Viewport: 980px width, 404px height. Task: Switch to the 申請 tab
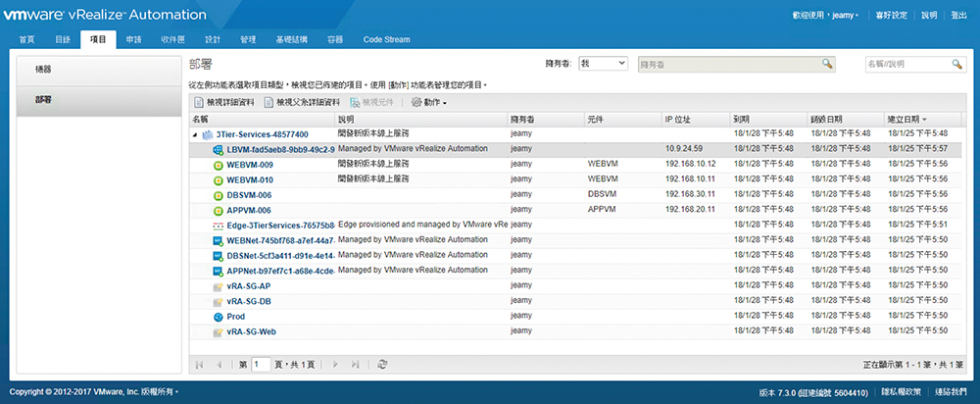pos(133,39)
